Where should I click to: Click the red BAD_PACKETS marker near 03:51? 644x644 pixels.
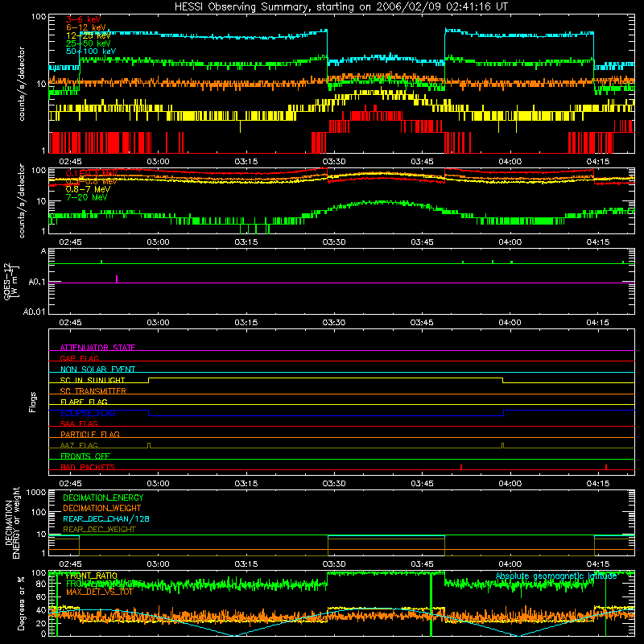461,467
